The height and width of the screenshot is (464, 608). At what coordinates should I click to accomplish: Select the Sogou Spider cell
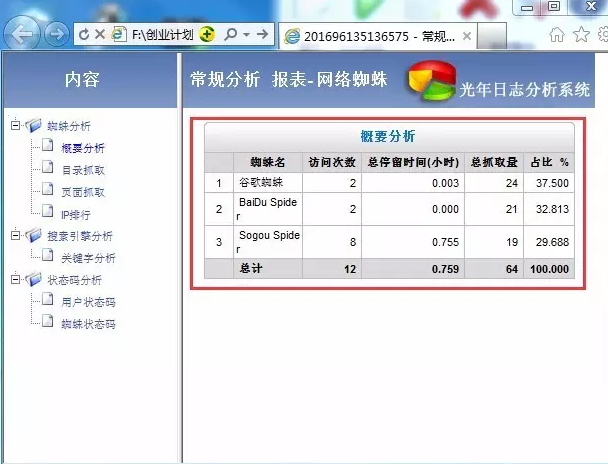(x=268, y=242)
